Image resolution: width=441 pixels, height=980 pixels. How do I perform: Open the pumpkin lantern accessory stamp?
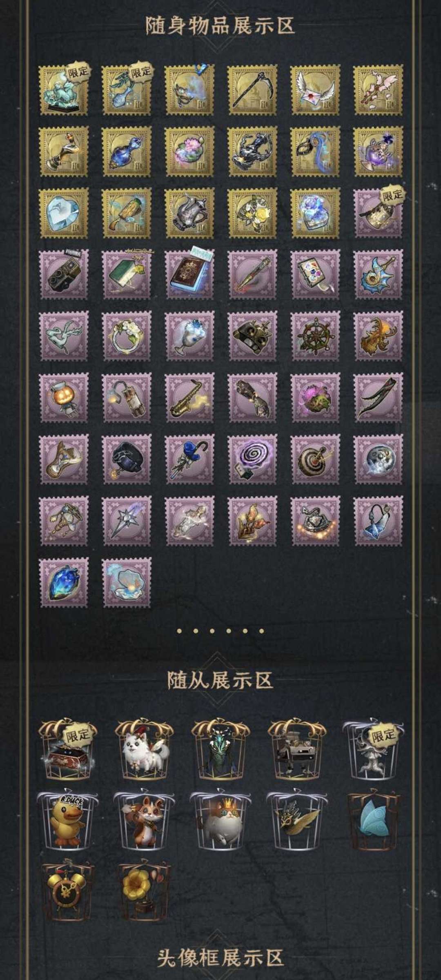(64, 398)
